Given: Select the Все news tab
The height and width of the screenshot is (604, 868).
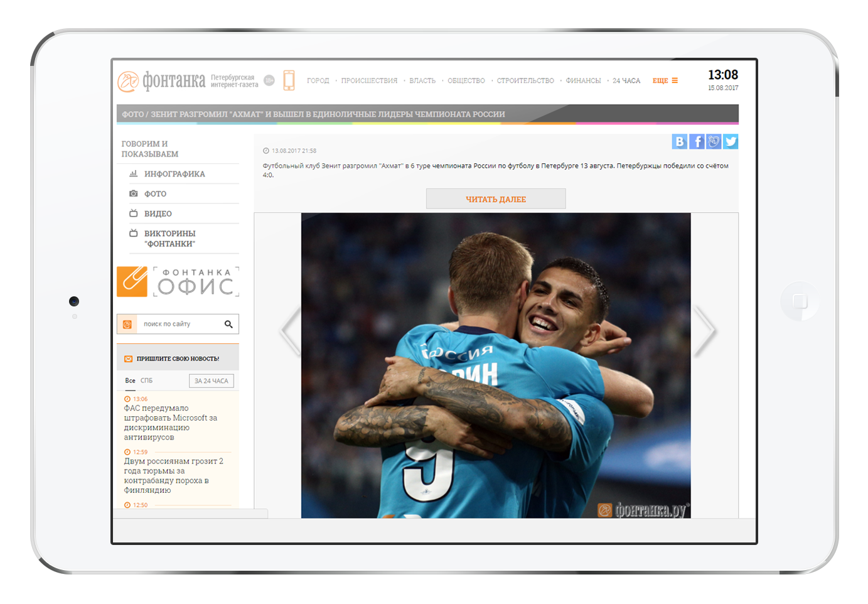Looking at the screenshot, I should coord(130,380).
